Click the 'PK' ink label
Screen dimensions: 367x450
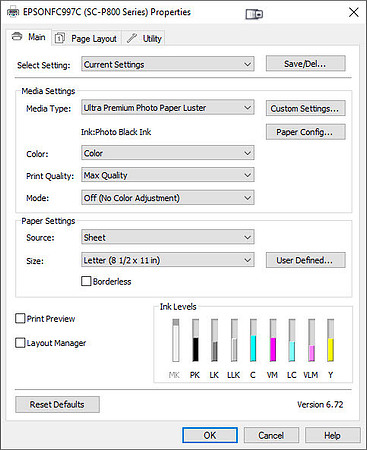click(x=195, y=375)
